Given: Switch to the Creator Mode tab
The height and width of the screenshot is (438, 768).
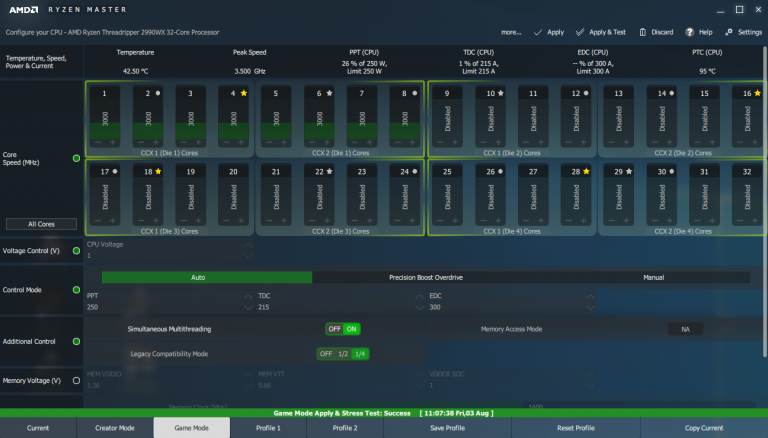Looking at the screenshot, I should point(115,428).
